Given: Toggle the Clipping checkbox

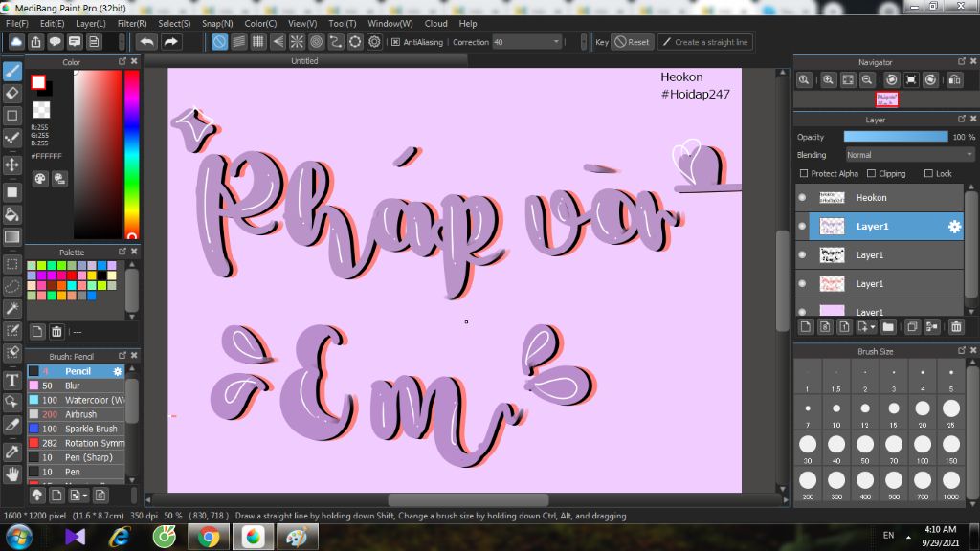Looking at the screenshot, I should coord(871,174).
